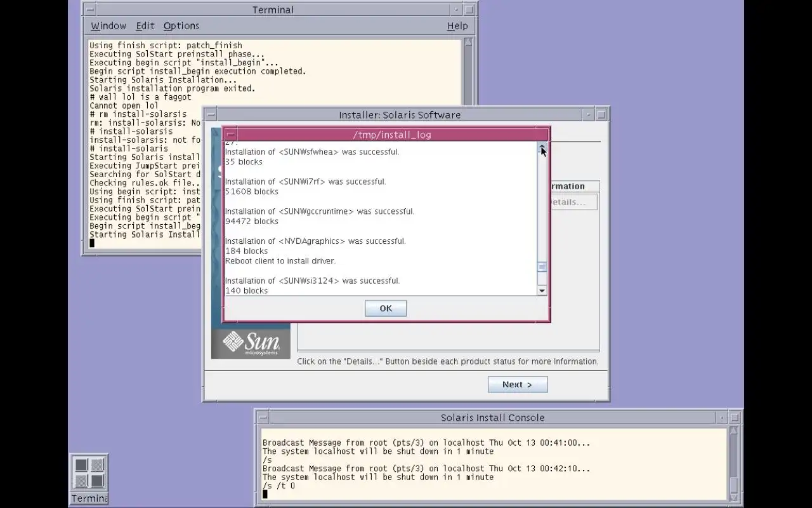This screenshot has width=812, height=508.
Task: Open the Solaris Install Console window menu button
Action: point(263,418)
